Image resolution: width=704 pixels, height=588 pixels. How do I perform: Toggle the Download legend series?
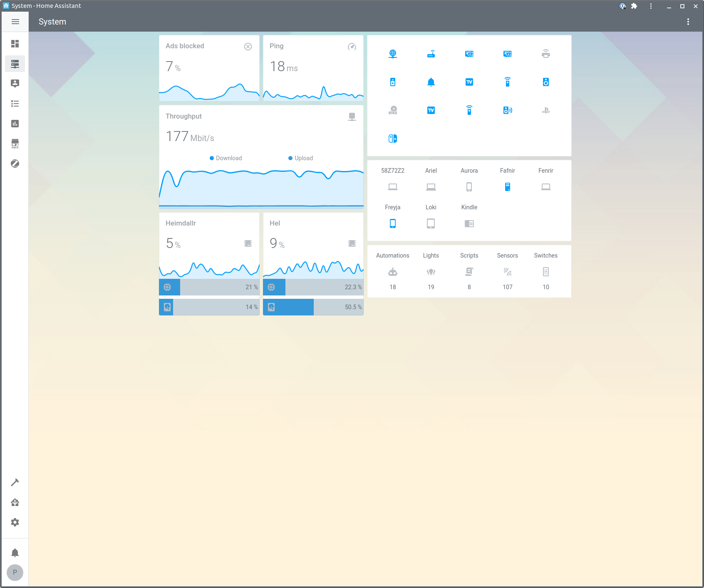[x=226, y=158]
